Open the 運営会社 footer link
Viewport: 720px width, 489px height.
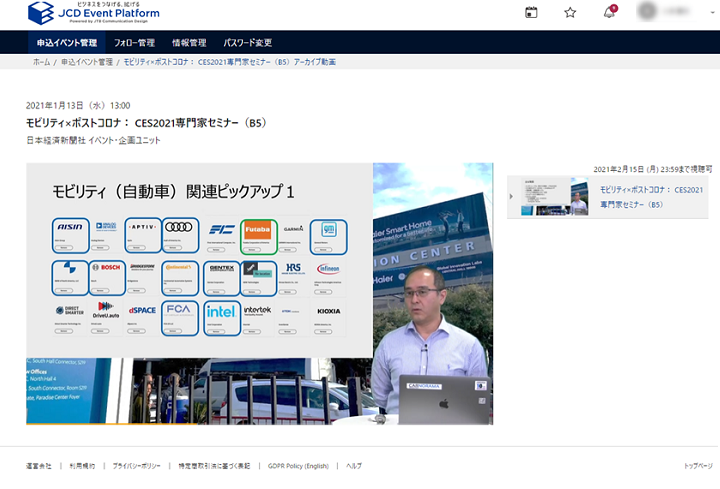pyautogui.click(x=39, y=466)
